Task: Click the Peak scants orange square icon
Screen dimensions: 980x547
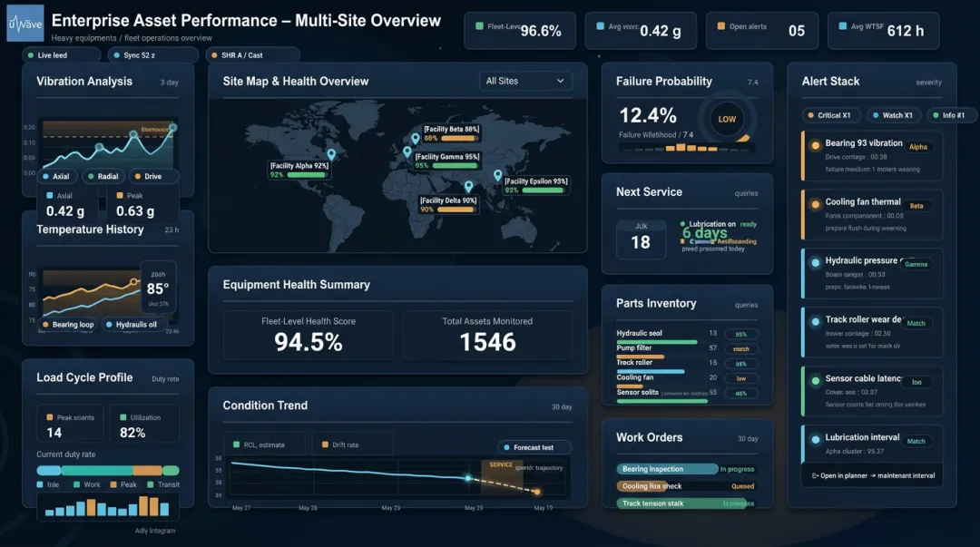Action: point(49,417)
